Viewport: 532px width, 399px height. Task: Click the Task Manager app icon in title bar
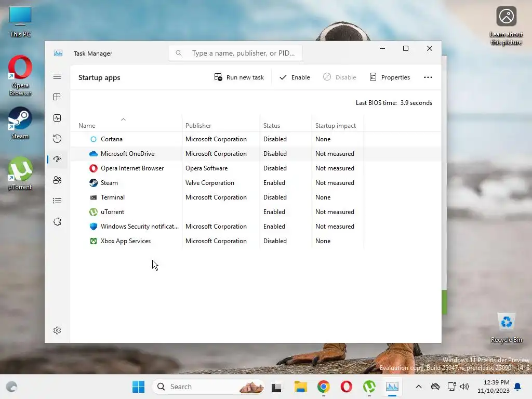pyautogui.click(x=58, y=54)
